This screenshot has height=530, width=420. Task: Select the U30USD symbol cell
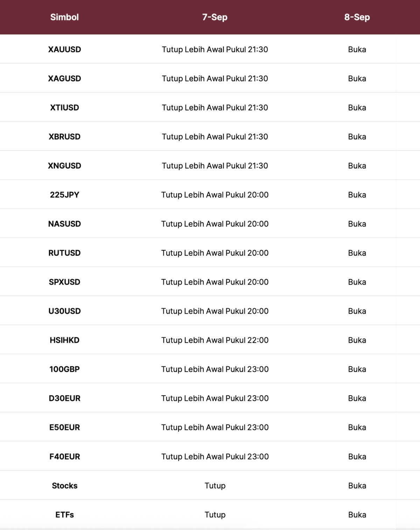coord(64,311)
